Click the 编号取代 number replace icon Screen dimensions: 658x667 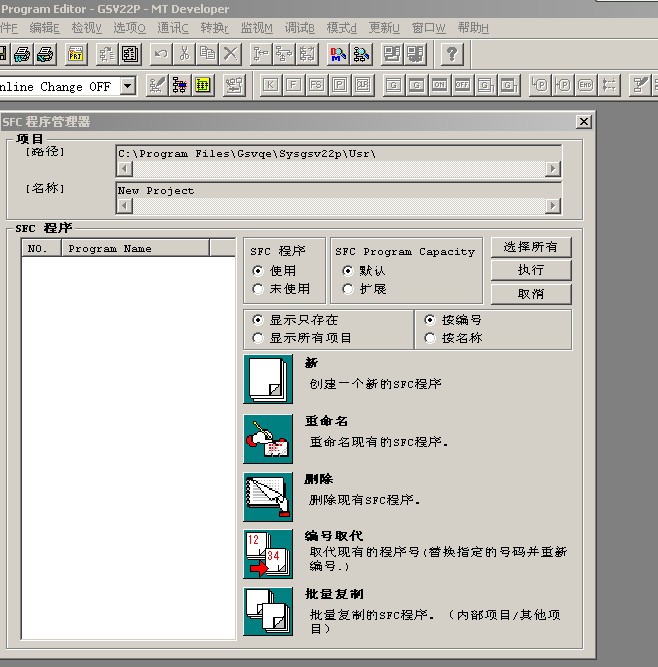[x=268, y=554]
